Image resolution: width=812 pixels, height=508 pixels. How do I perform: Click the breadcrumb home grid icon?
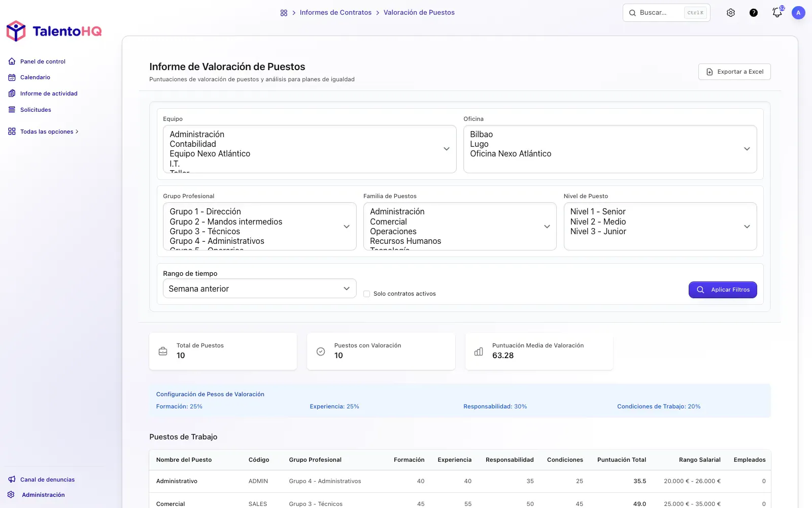coord(284,13)
